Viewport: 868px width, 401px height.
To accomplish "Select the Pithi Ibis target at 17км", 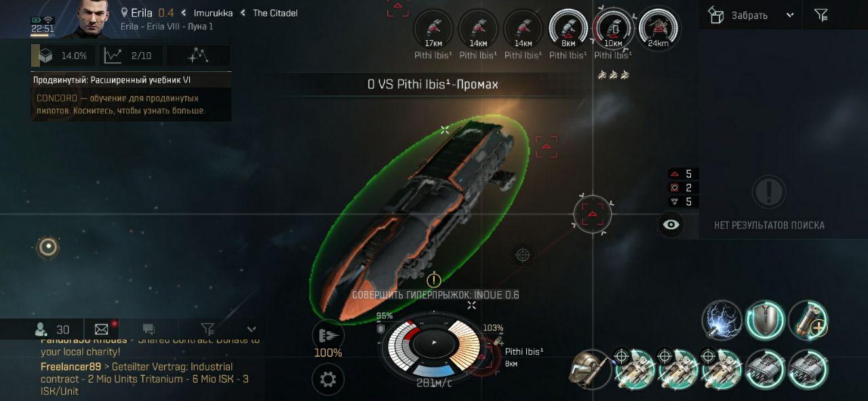I will (x=433, y=28).
